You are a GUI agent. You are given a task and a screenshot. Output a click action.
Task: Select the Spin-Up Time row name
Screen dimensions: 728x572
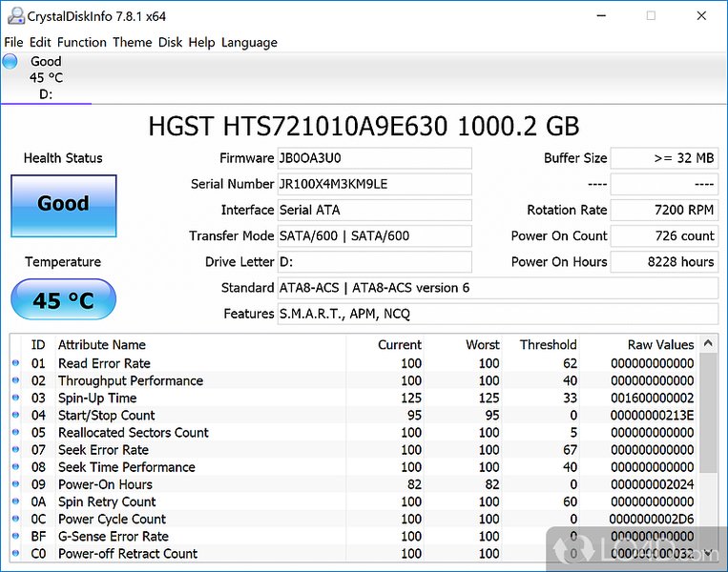(97, 398)
